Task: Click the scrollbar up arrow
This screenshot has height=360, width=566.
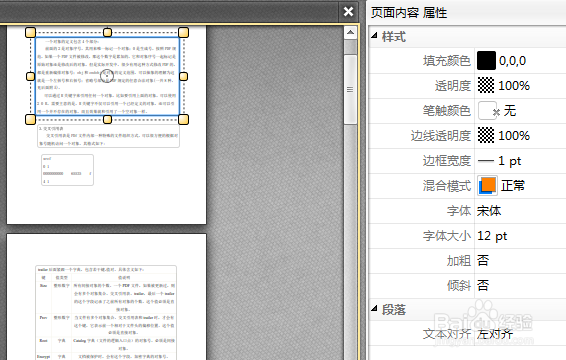Action: (350, 33)
